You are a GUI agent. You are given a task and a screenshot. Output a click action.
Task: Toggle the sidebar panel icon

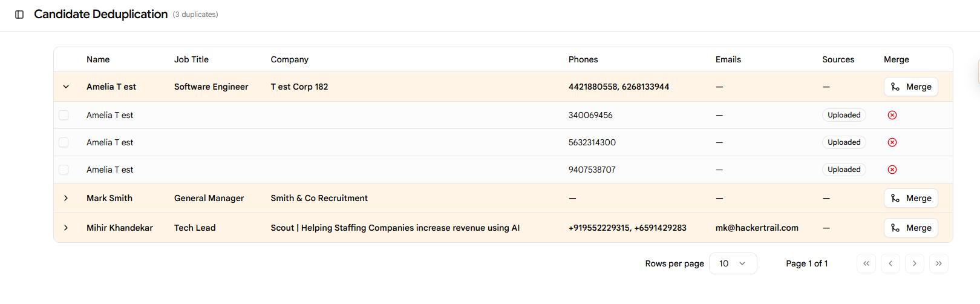click(x=19, y=15)
